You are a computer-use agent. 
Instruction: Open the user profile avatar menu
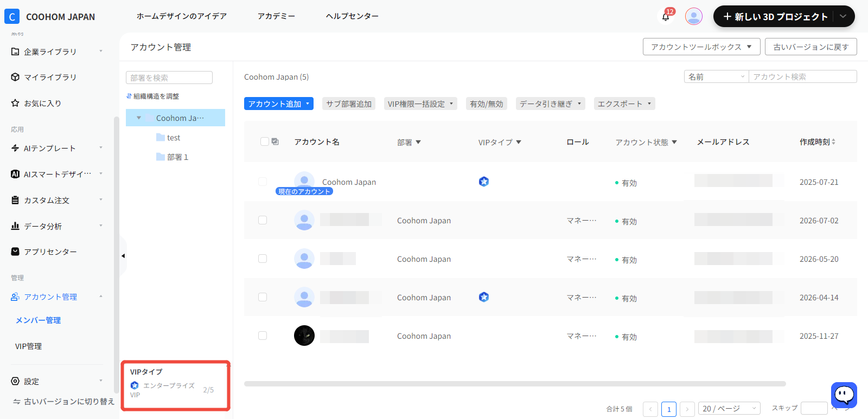point(694,16)
